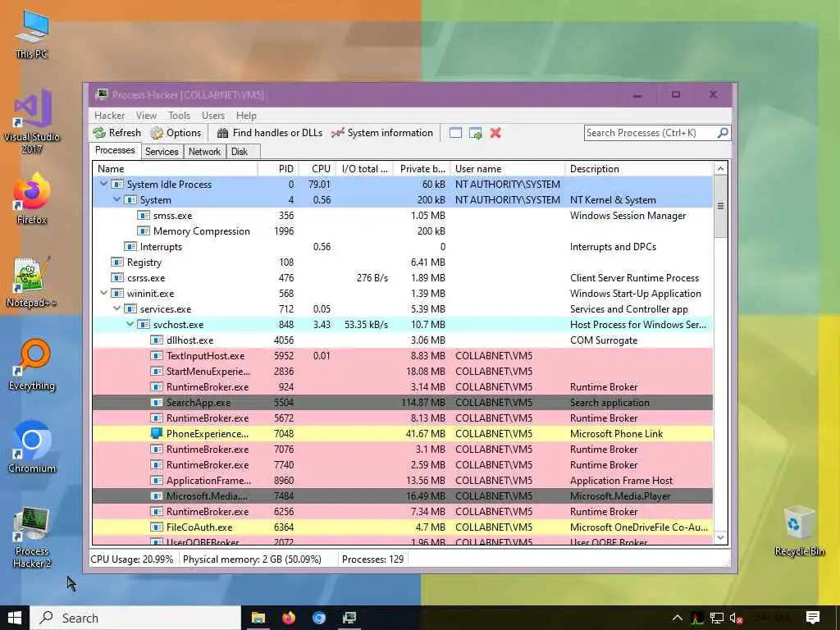This screenshot has width=840, height=630.
Task: Select the smss.exe process icon
Action: tap(143, 216)
